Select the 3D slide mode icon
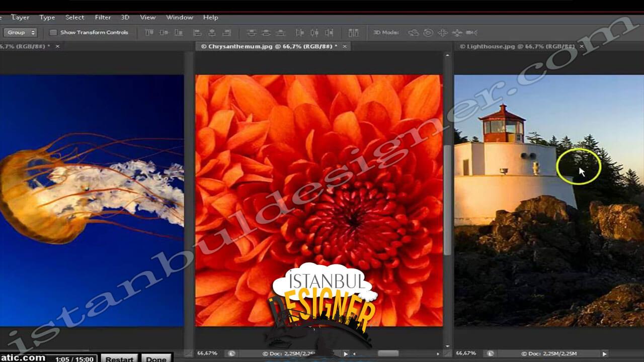The image size is (644, 362). pyautogui.click(x=457, y=33)
